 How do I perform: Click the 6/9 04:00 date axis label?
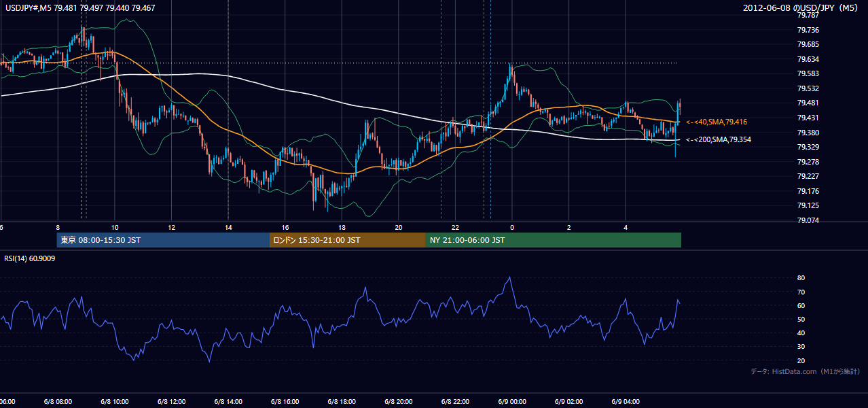[x=626, y=402]
